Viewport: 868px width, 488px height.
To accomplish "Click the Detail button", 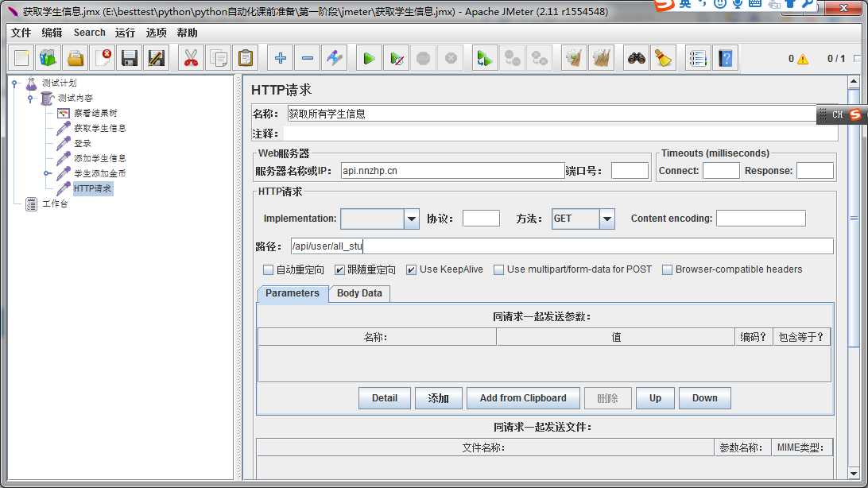I will (385, 398).
